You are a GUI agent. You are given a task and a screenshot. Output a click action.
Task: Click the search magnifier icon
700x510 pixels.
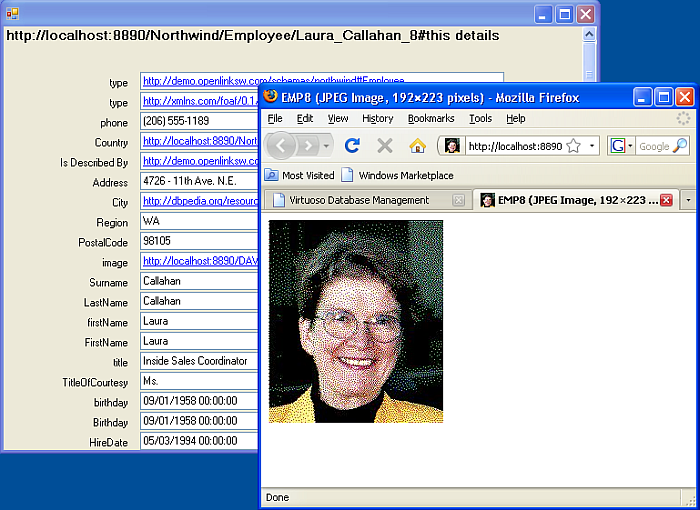tap(680, 146)
